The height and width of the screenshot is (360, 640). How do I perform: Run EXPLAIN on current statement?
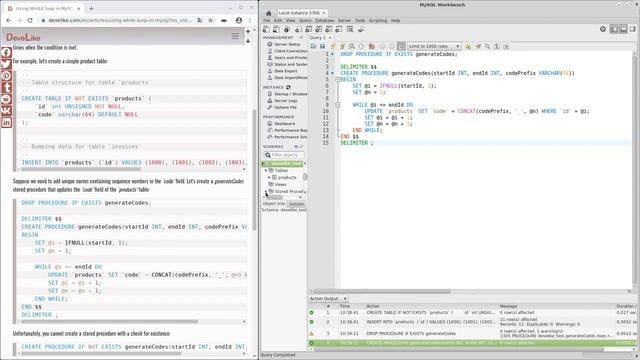click(x=352, y=47)
